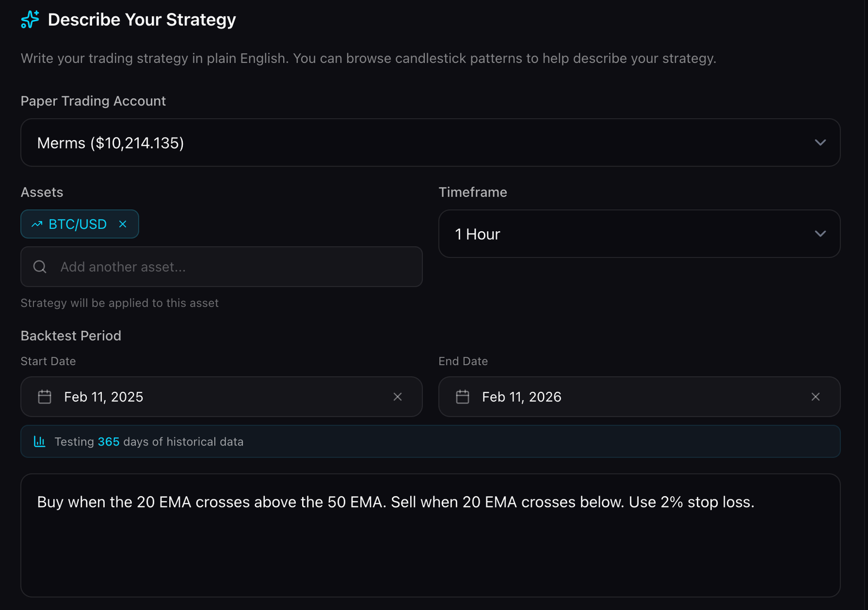The width and height of the screenshot is (868, 610).
Task: Click the sparkle icon beside Describe Your Strategy
Action: click(30, 20)
